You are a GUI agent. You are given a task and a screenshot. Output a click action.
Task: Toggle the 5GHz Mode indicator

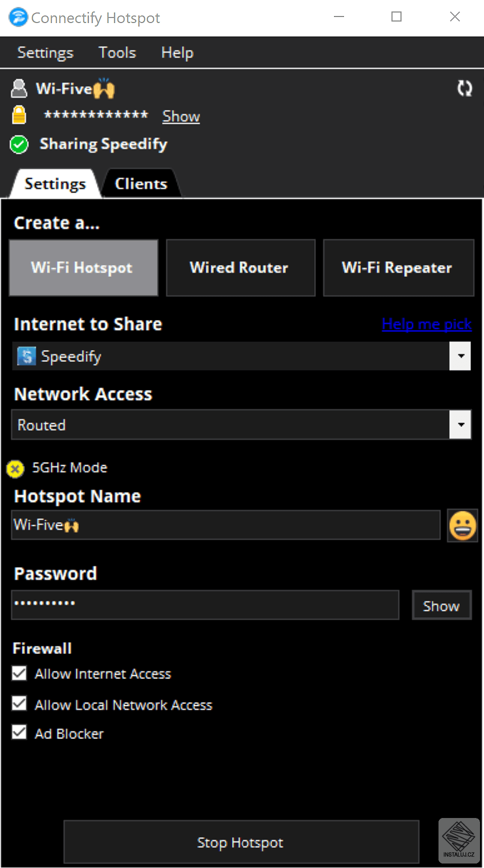pyautogui.click(x=15, y=468)
